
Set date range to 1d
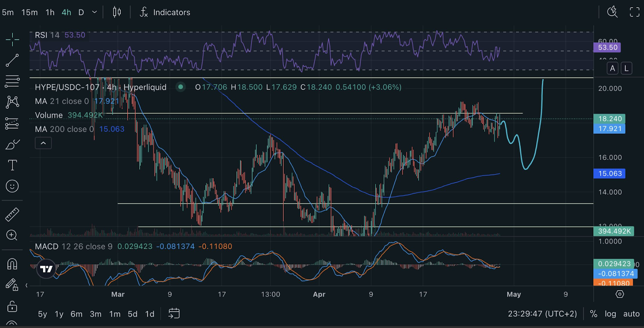pos(150,314)
